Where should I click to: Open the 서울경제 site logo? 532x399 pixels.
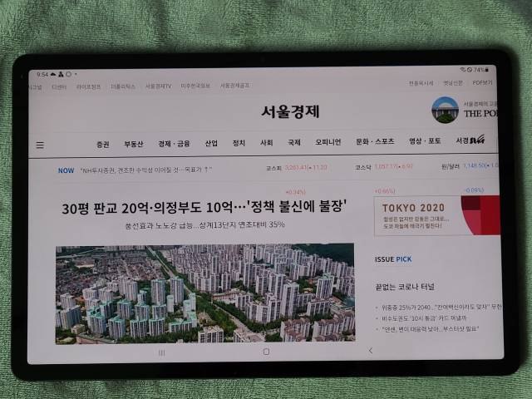[x=290, y=111]
